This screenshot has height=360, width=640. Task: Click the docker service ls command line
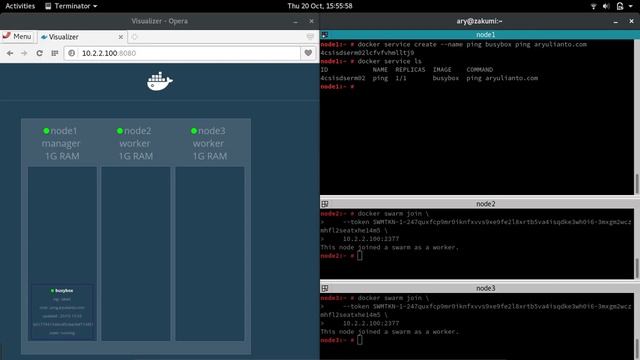point(371,61)
